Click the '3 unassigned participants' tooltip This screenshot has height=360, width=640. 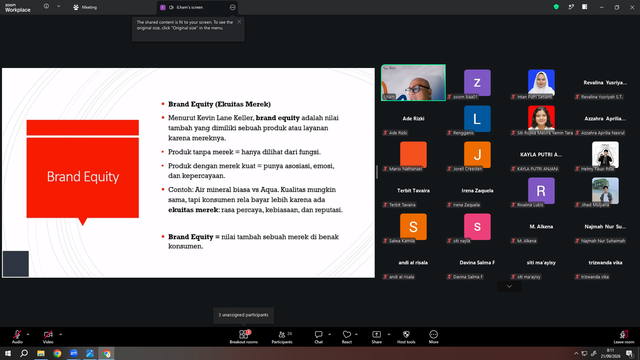tap(244, 315)
